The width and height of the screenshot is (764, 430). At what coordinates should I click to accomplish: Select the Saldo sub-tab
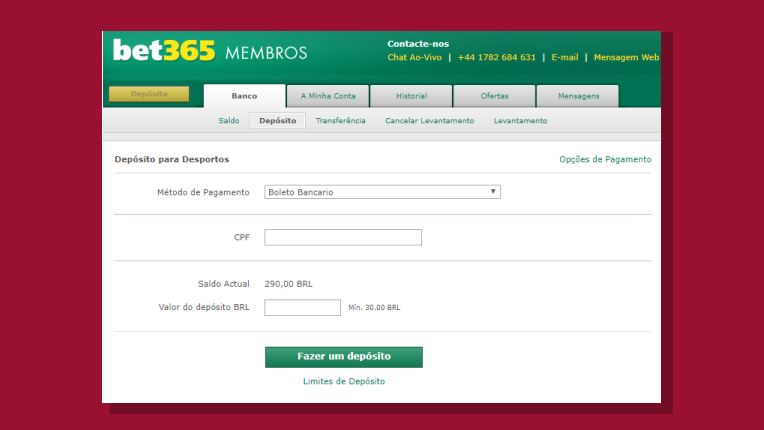(229, 121)
